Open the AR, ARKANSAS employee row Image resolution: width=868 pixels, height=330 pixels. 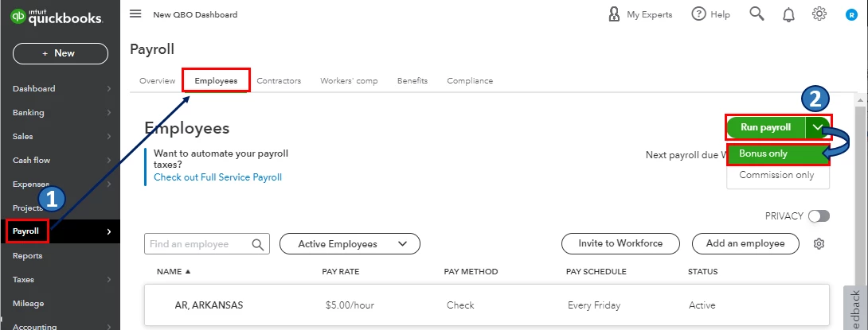[487, 305]
